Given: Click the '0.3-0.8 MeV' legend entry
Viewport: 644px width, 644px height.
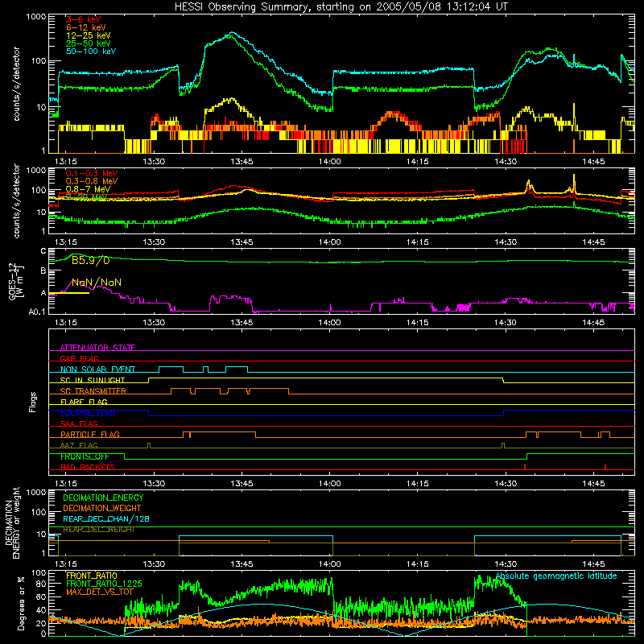Looking at the screenshot, I should click(x=92, y=181).
